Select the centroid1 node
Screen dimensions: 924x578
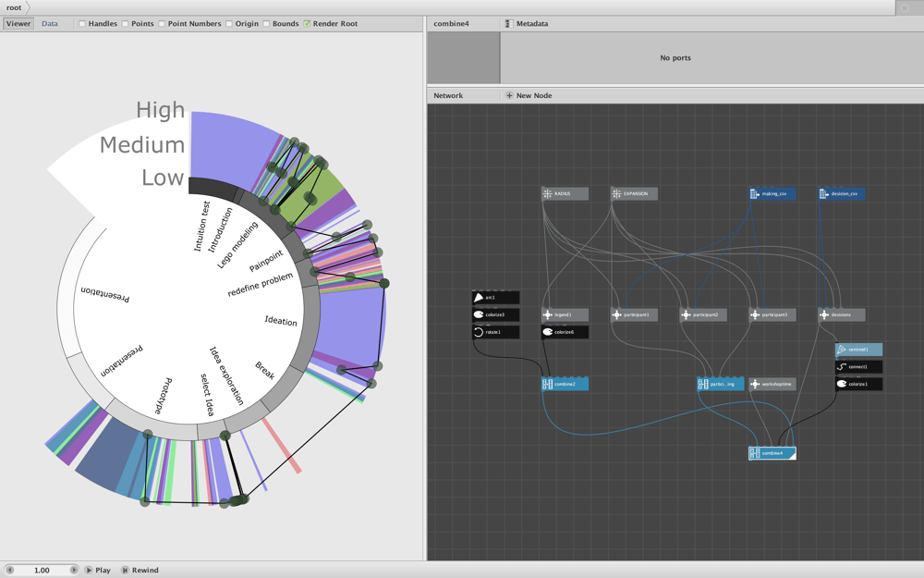(x=858, y=350)
